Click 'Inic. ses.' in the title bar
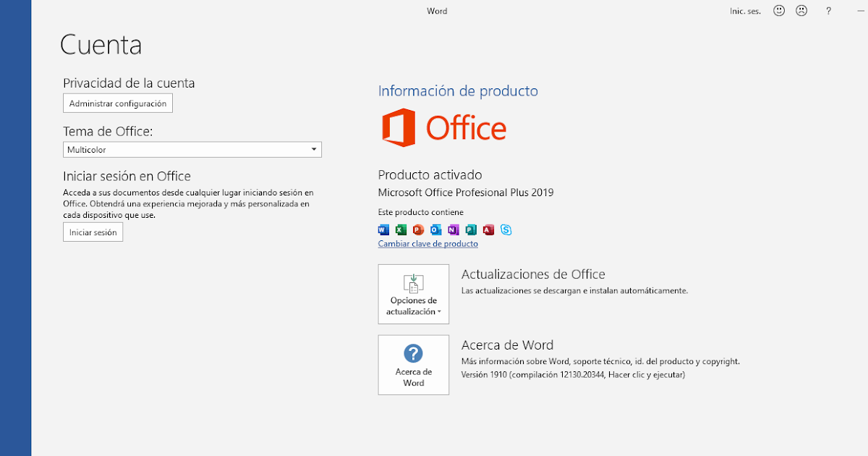The image size is (868, 456). point(745,10)
